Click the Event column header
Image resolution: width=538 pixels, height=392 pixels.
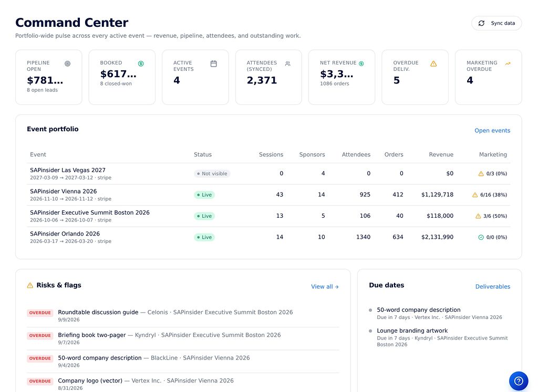(38, 154)
